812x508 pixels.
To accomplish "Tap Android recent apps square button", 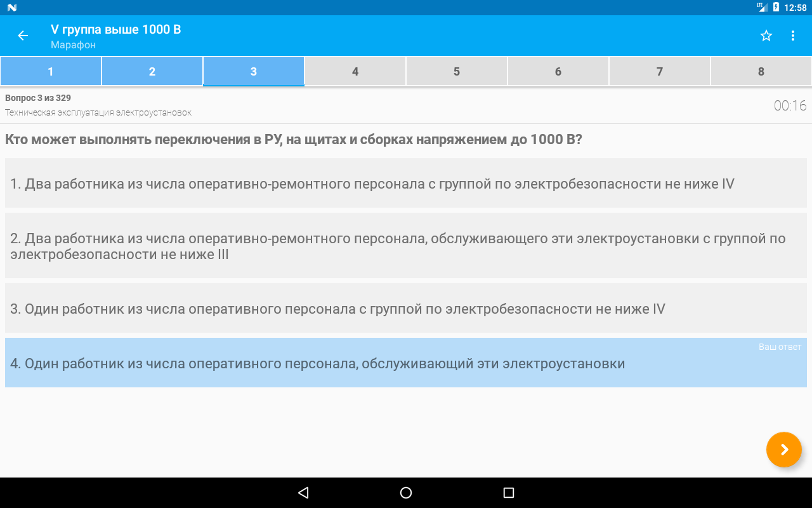I will (508, 493).
